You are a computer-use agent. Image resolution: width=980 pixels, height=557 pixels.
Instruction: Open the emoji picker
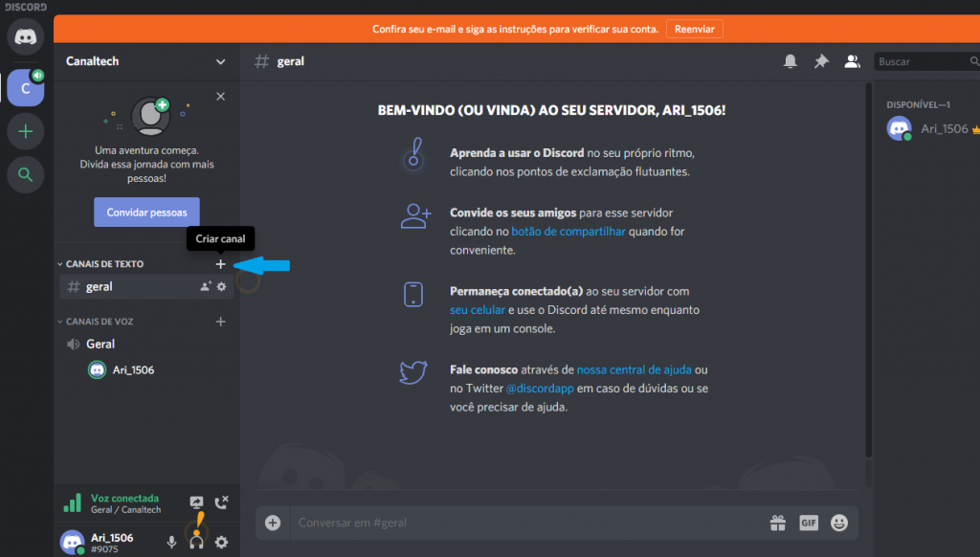coord(838,523)
